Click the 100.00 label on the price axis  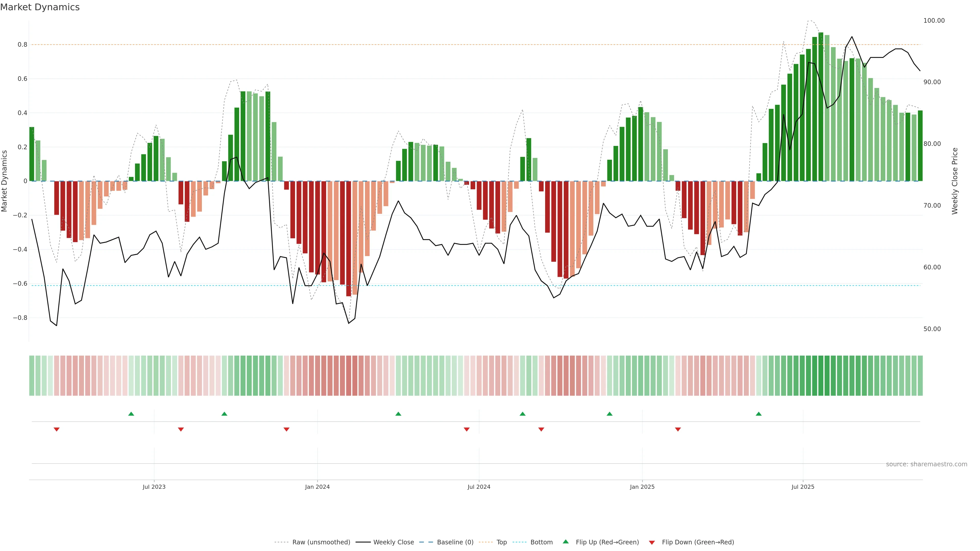934,20
